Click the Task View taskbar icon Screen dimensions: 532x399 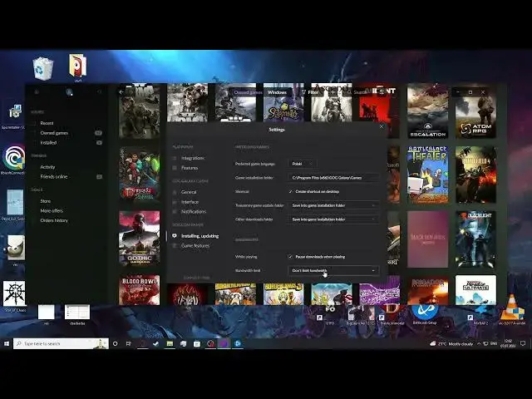(129, 343)
